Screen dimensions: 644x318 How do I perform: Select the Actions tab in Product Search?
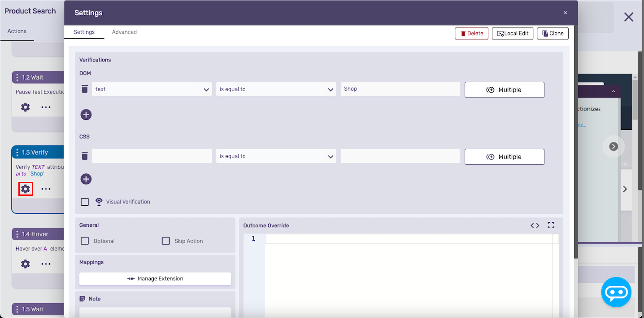(17, 31)
